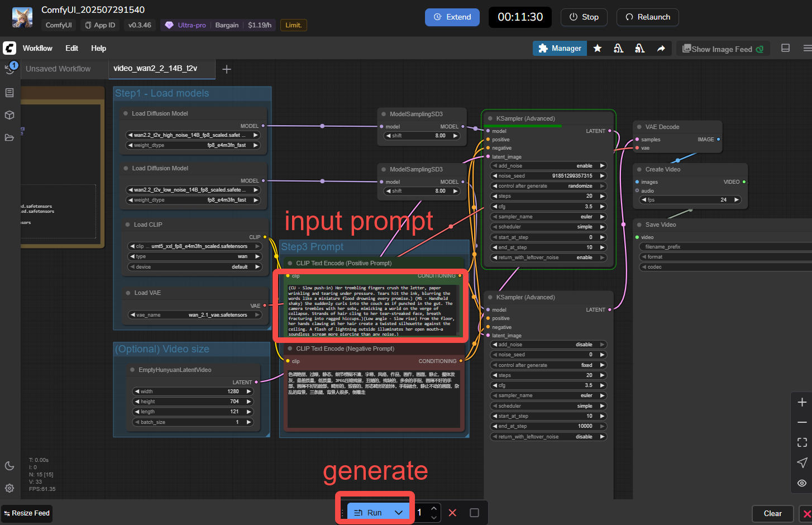Change control after generate randomize option
812x525 pixels.
(548, 186)
